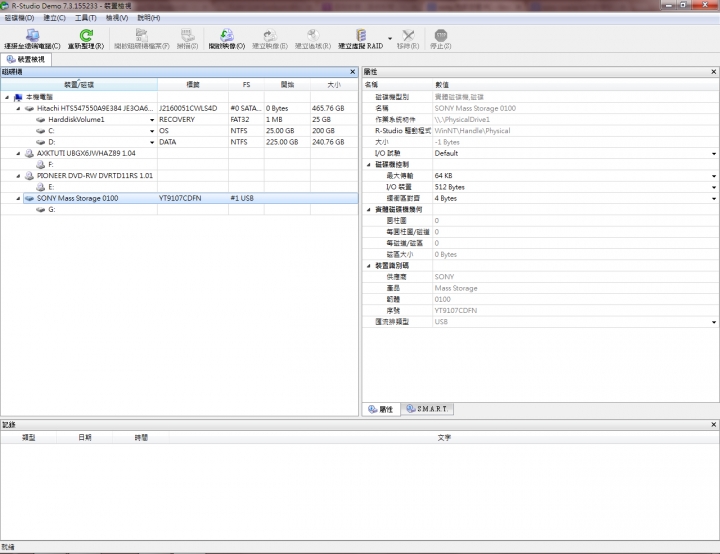Viewport: 720px width, 554px height.
Task: Click the local computer icon in the tree
Action: pyautogui.click(x=18, y=97)
